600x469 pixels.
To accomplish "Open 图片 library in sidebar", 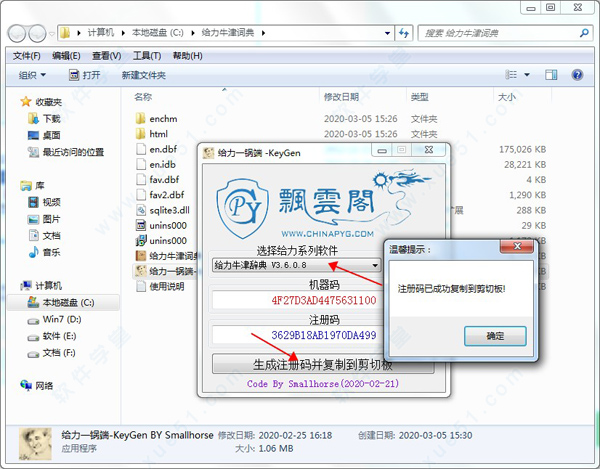I will click(44, 219).
